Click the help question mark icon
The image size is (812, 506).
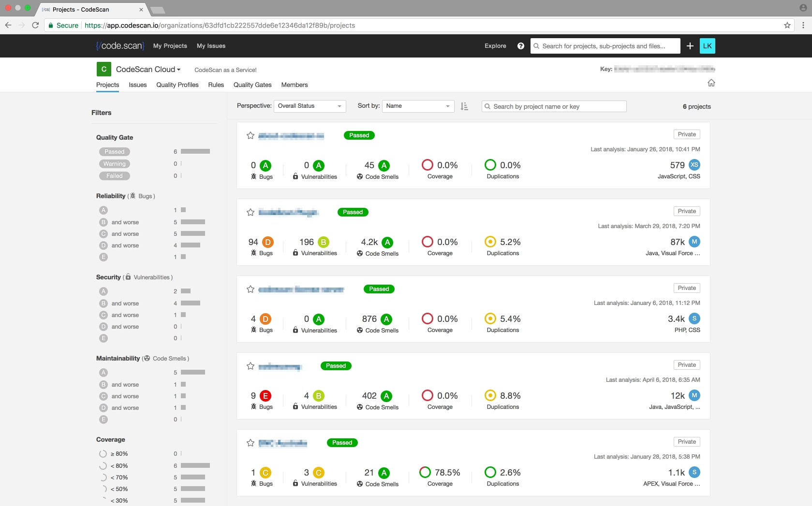pyautogui.click(x=520, y=46)
